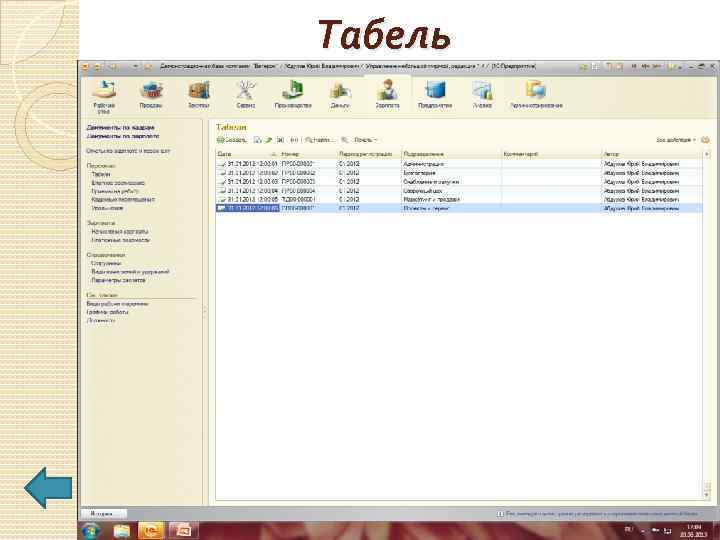
Task: Click the Автор column header
Action: [652, 154]
